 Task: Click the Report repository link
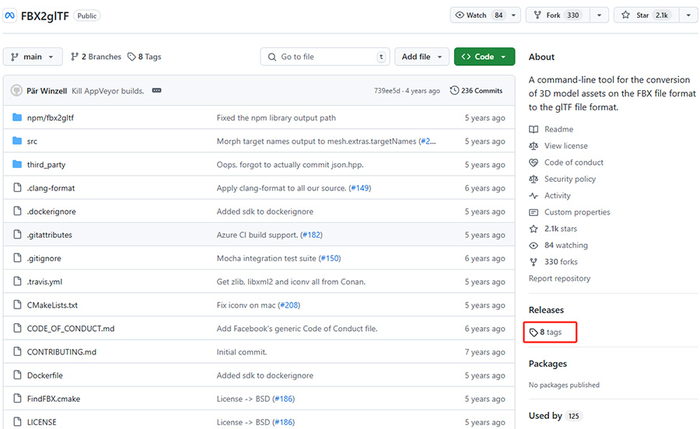[559, 278]
